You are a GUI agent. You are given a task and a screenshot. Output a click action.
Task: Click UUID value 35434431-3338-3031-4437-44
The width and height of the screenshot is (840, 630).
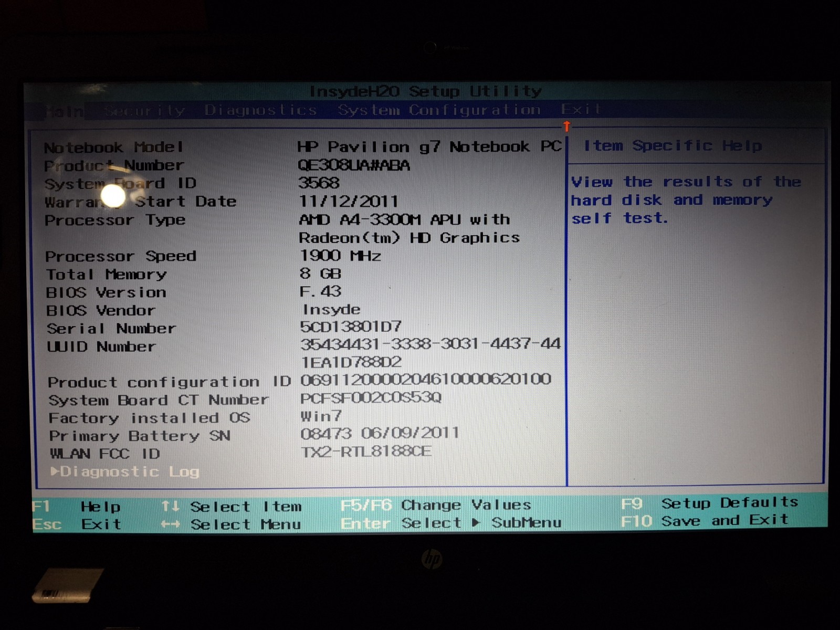tap(430, 344)
